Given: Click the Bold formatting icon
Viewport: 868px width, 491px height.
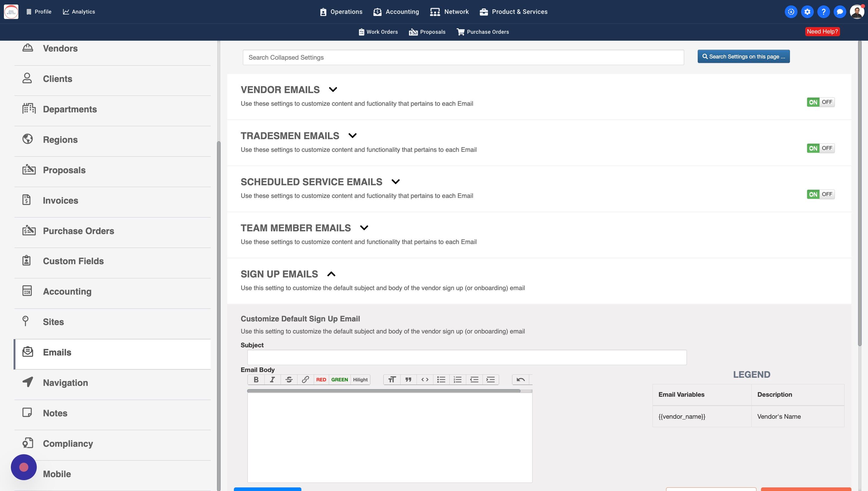Looking at the screenshot, I should (256, 380).
